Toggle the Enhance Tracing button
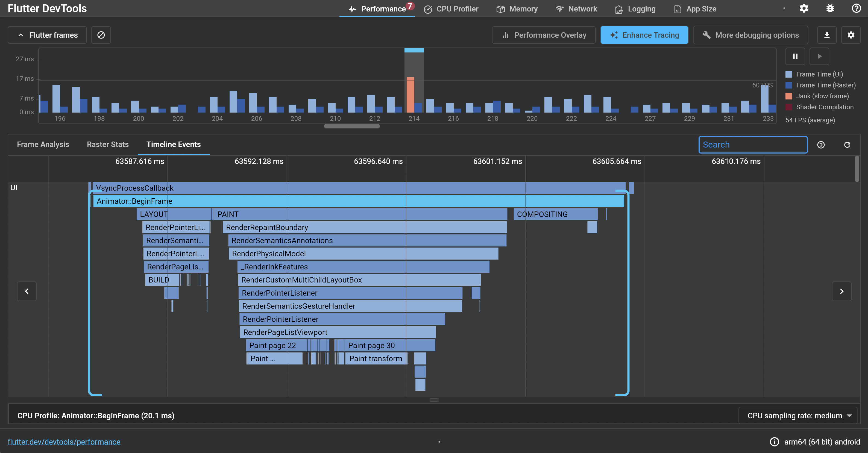The height and width of the screenshot is (453, 868). [644, 35]
